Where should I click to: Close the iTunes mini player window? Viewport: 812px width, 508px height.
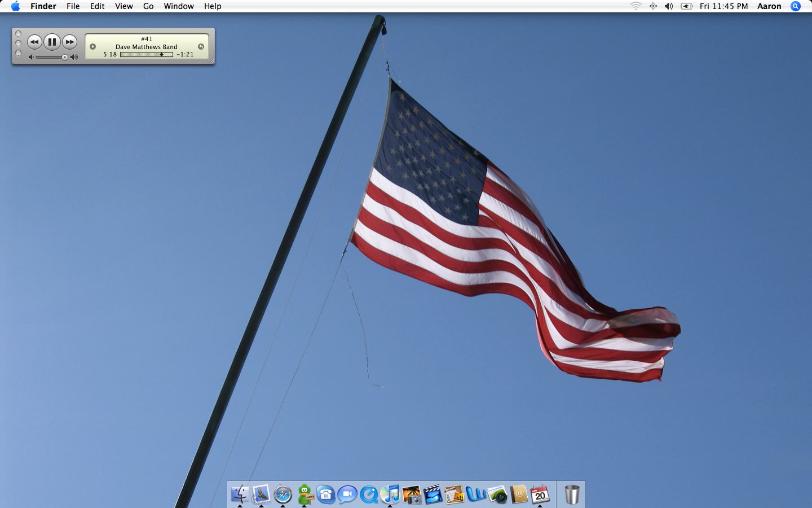pyautogui.click(x=18, y=33)
